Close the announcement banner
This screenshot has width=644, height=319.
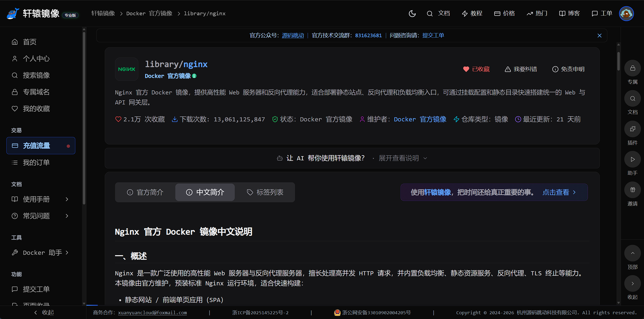point(600,36)
